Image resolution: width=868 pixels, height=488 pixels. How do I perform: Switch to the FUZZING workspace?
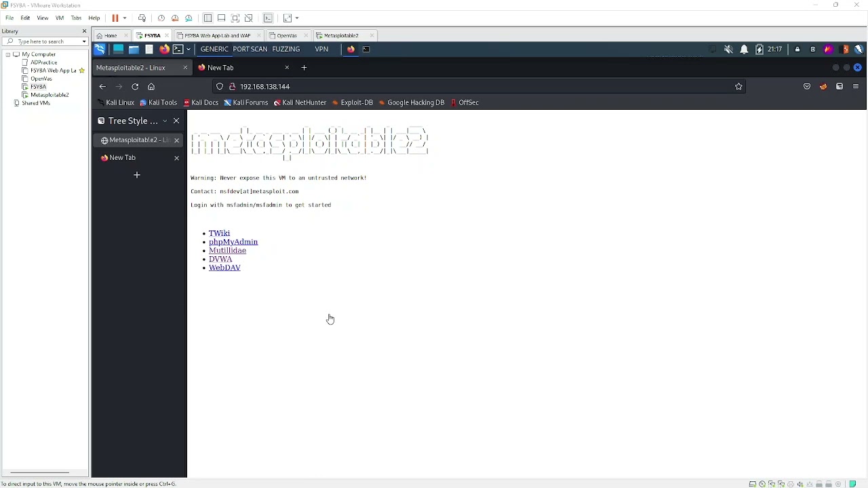[x=286, y=49]
